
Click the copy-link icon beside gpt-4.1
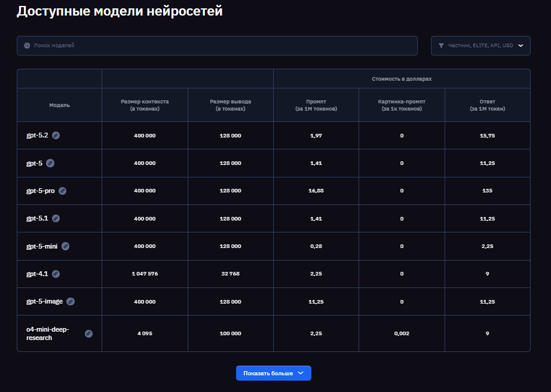click(56, 273)
